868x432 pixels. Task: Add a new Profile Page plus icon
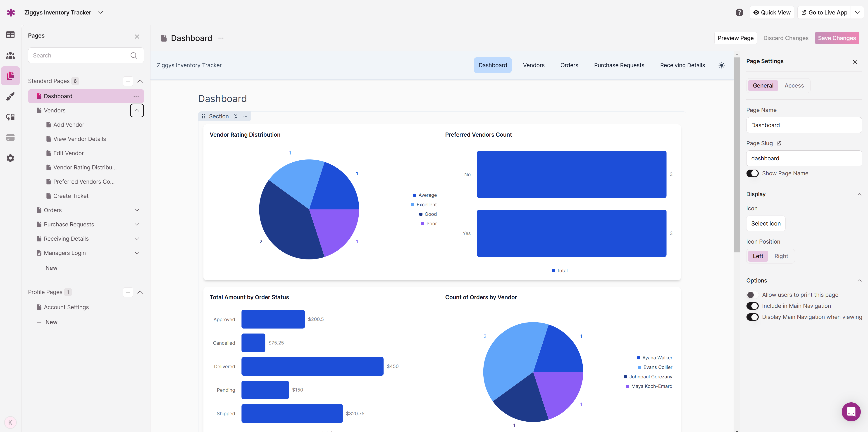pos(128,292)
